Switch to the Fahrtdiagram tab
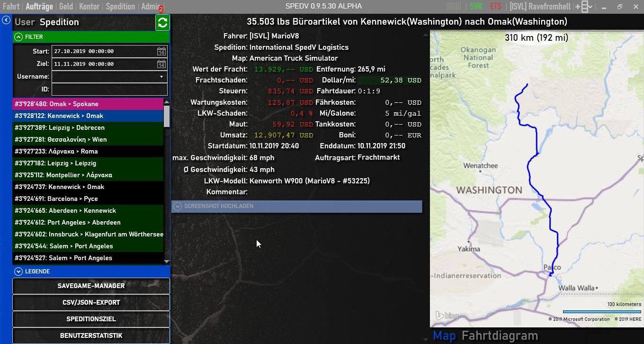This screenshot has height=344, width=644. click(500, 336)
